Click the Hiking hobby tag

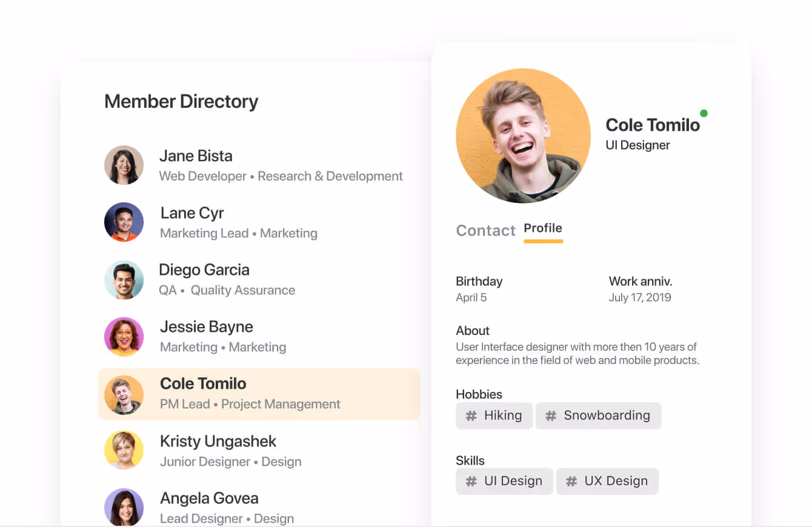pyautogui.click(x=494, y=416)
